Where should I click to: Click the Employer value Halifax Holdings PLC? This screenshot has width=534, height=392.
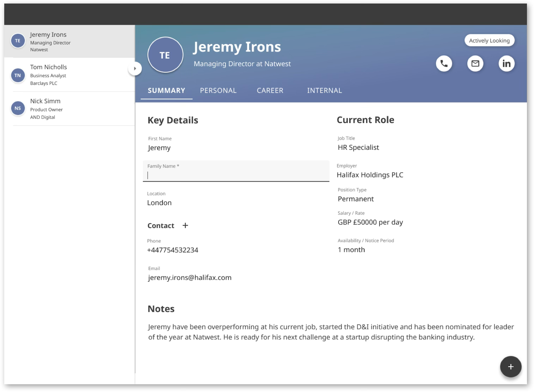[x=370, y=175]
